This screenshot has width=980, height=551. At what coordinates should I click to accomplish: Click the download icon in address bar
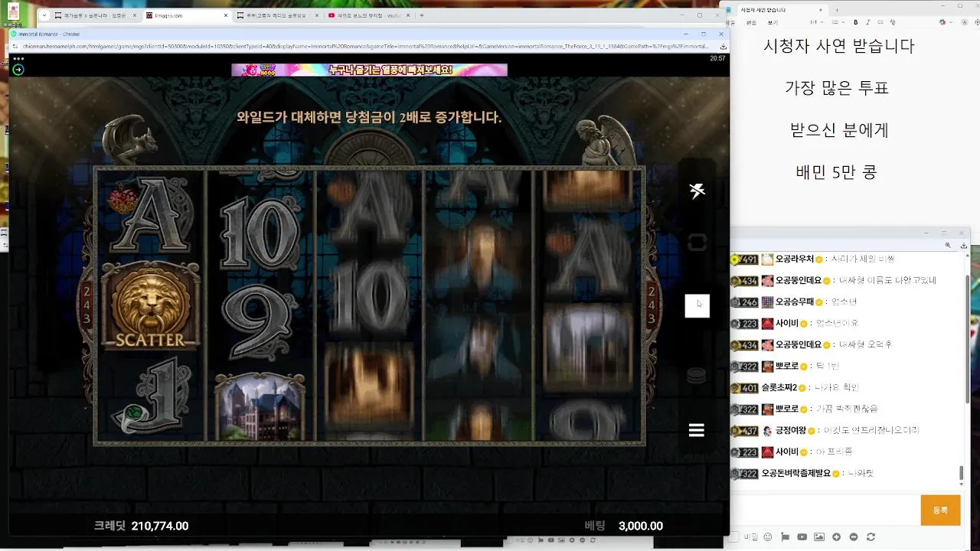[722, 46]
